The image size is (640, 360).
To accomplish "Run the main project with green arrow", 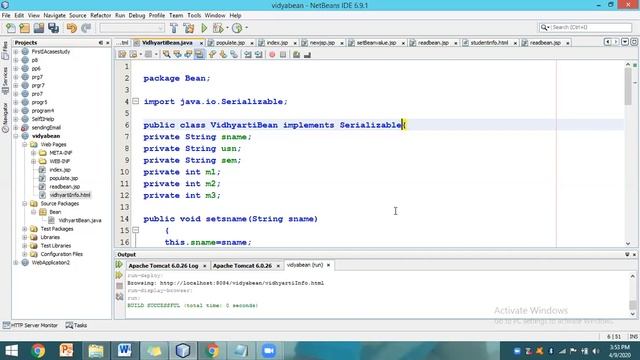I will coord(204,28).
